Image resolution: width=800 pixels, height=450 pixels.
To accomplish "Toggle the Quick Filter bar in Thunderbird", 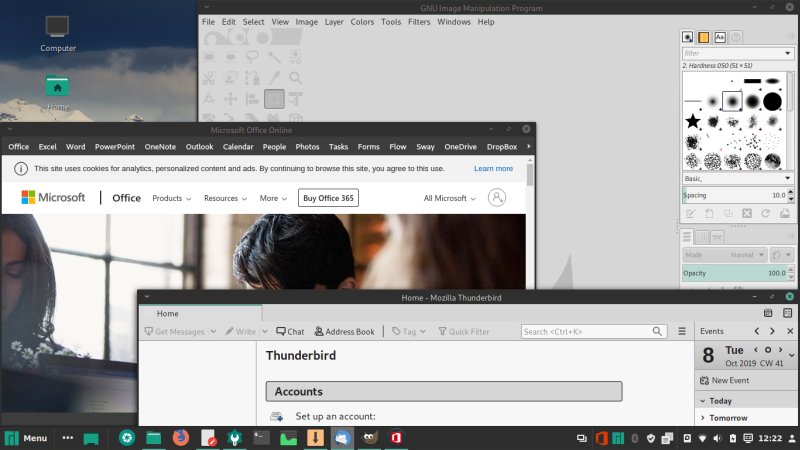I will [x=464, y=331].
